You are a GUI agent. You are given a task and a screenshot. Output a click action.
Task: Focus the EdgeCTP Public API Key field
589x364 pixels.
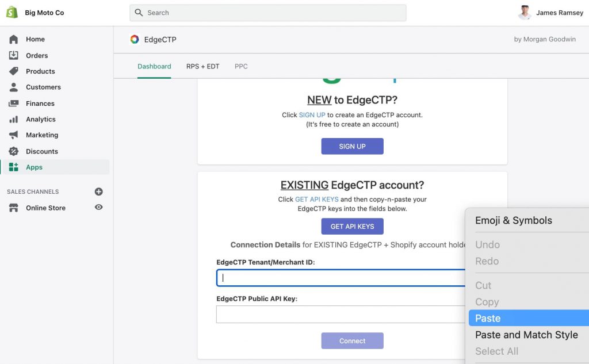pos(341,315)
